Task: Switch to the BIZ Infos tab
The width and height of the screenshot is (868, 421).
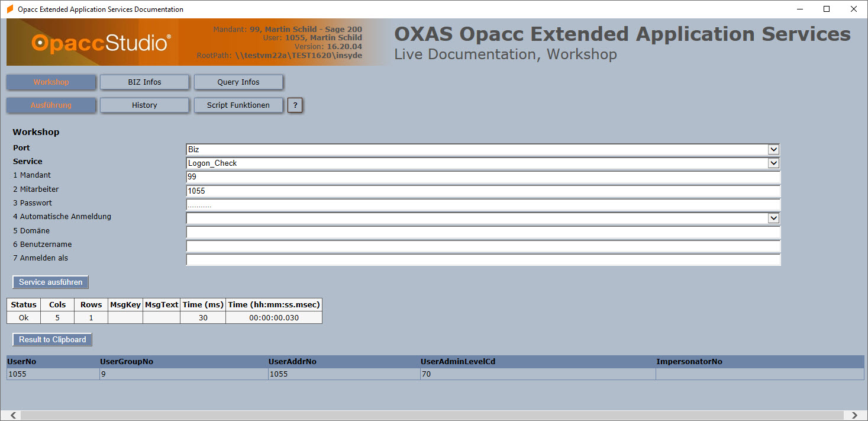Action: (x=144, y=82)
